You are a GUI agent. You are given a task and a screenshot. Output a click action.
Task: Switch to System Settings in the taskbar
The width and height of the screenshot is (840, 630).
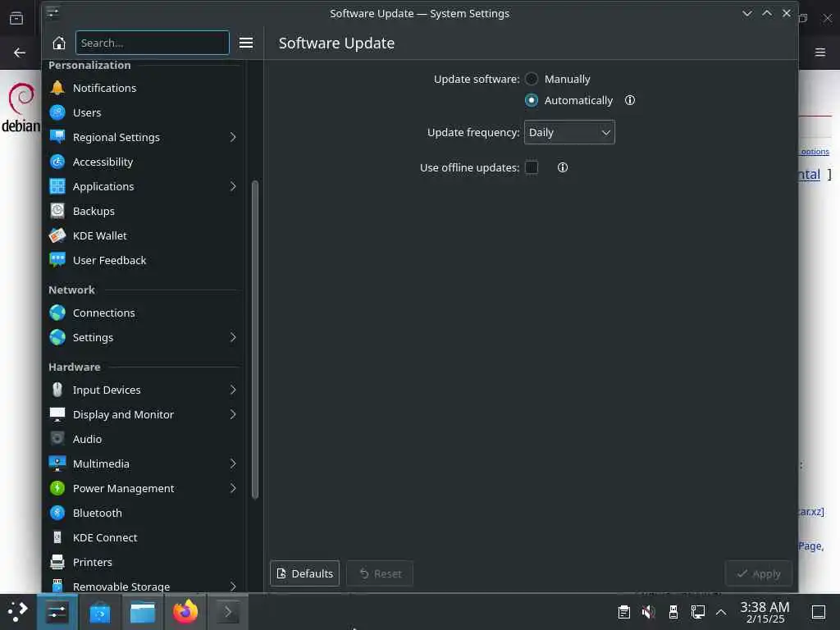pyautogui.click(x=57, y=612)
